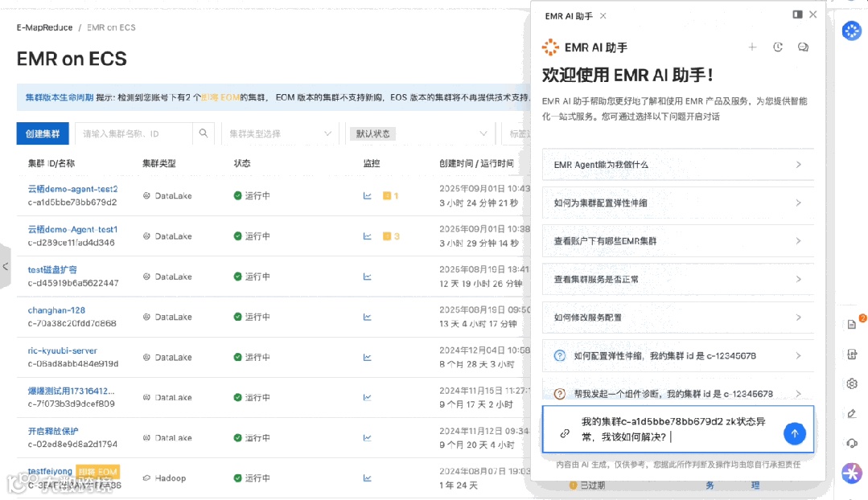Open monitoring chart for test磁盘扩容
The height and width of the screenshot is (500, 868).
coord(367,277)
